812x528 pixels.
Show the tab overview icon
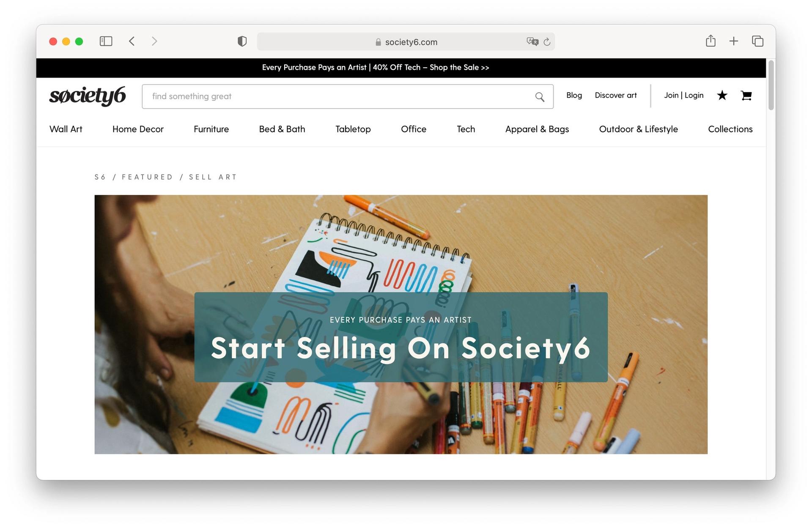tap(757, 41)
